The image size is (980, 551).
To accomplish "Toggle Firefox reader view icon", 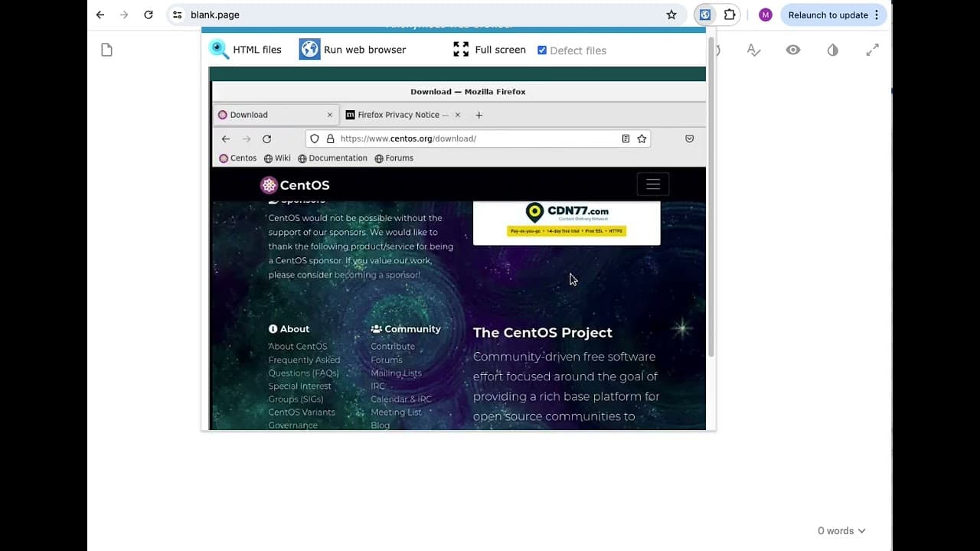I will pyautogui.click(x=626, y=139).
